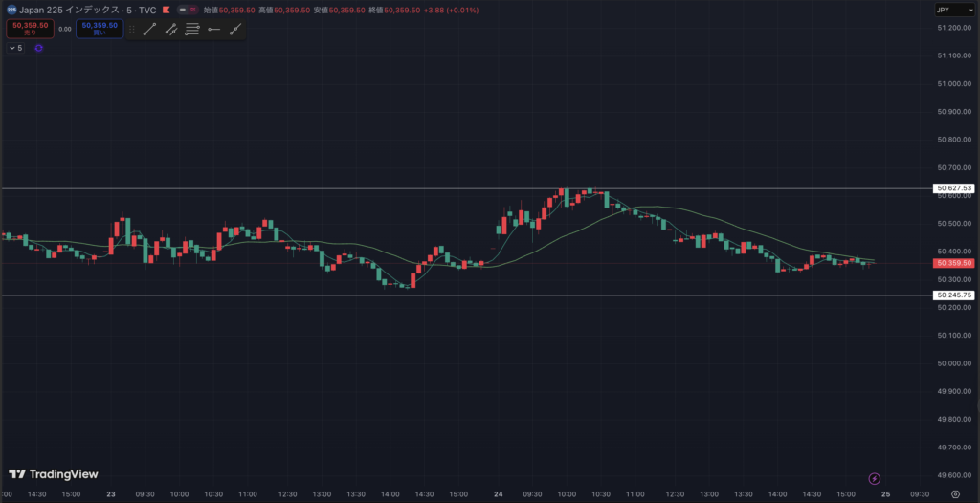
Task: Click the 50,627.53 horizontal line price label
Action: coord(954,188)
